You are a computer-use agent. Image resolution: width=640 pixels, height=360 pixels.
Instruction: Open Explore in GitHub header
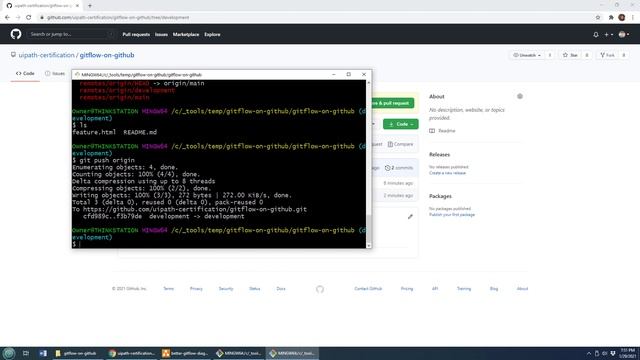212,35
